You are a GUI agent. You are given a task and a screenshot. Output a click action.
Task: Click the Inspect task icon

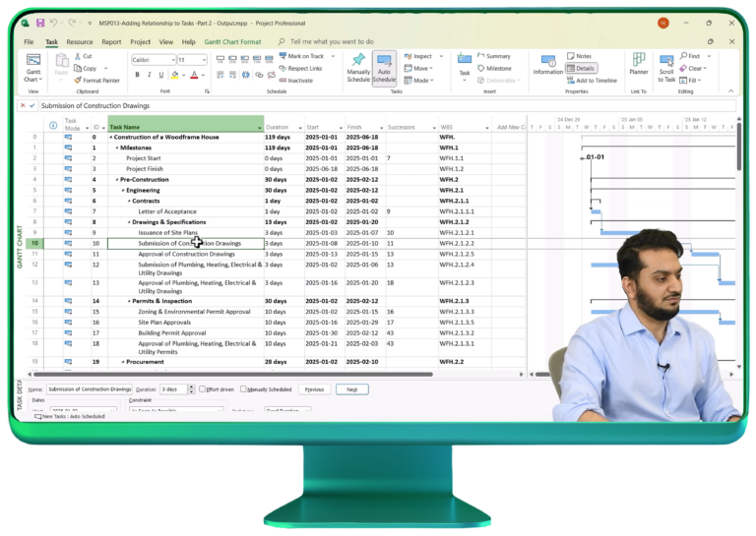coord(408,56)
